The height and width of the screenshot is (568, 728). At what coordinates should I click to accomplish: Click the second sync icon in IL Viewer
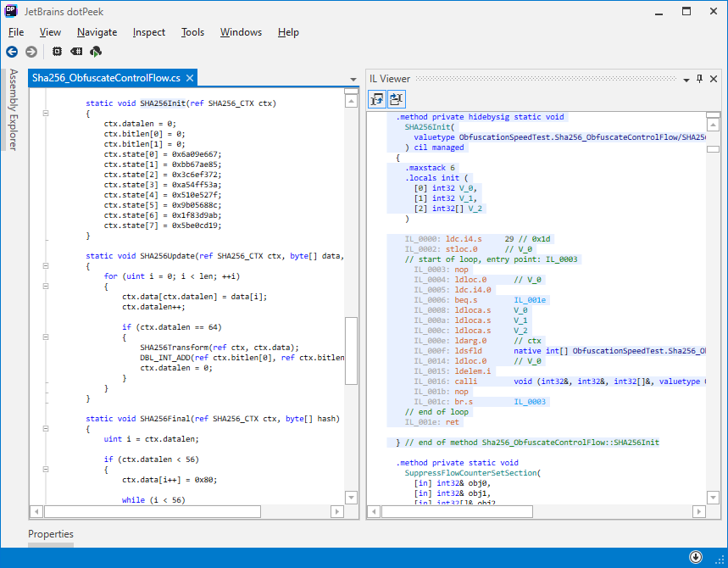click(x=396, y=99)
